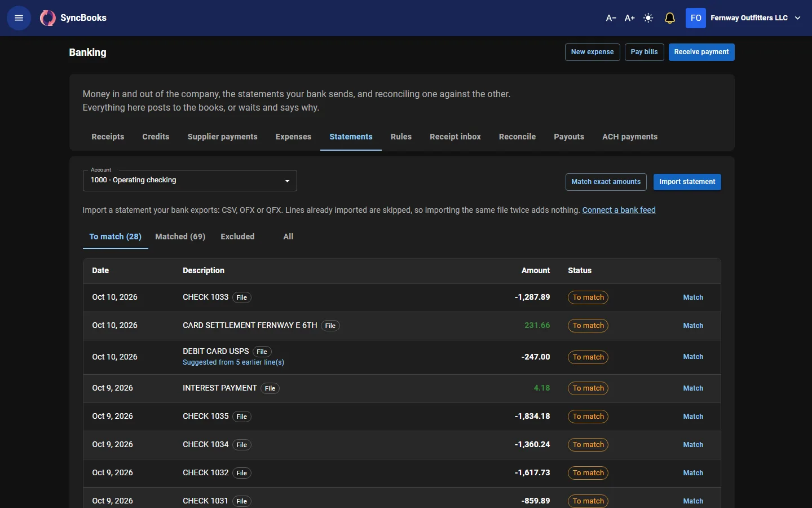This screenshot has height=508, width=812.
Task: Select the Expenses tab
Action: (x=293, y=137)
